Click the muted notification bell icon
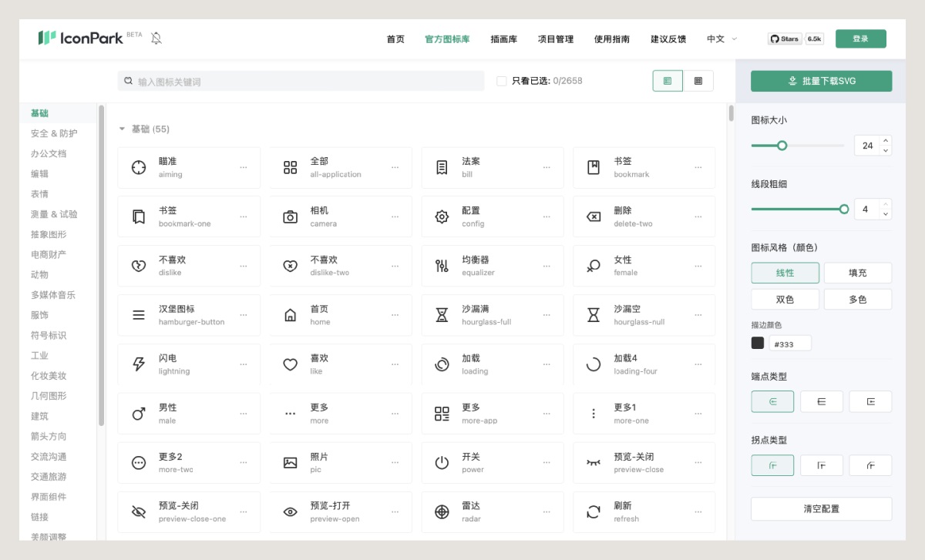 pos(156,38)
